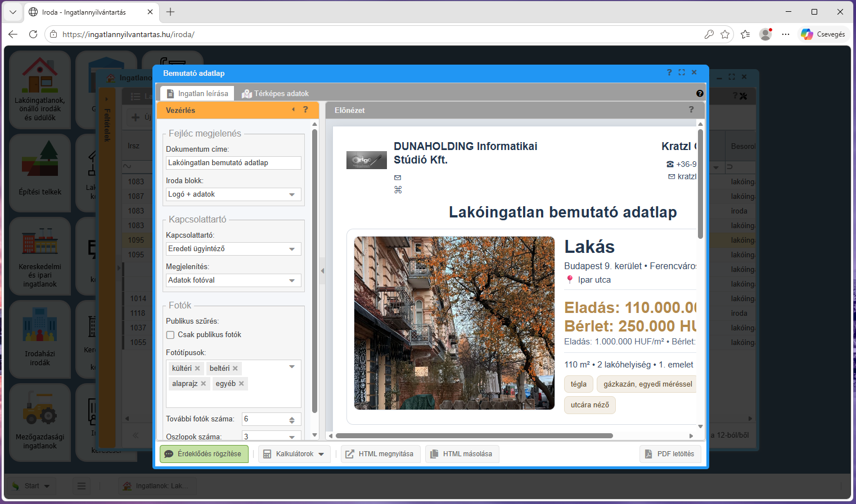The image size is (856, 504).
Task: Click the Érdeklődés rögzítése button
Action: click(x=204, y=454)
